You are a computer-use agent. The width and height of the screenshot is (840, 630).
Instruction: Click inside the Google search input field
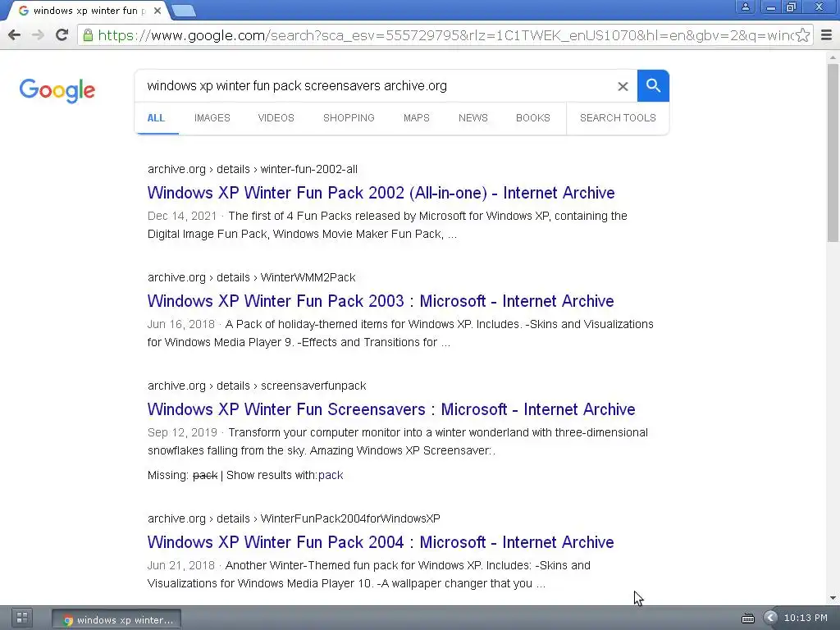coord(375,85)
